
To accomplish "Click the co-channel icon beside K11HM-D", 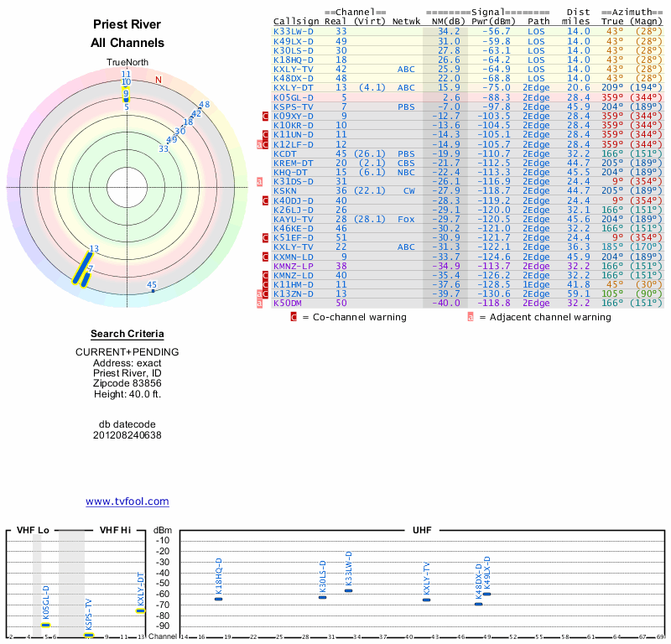I will pyautogui.click(x=266, y=284).
